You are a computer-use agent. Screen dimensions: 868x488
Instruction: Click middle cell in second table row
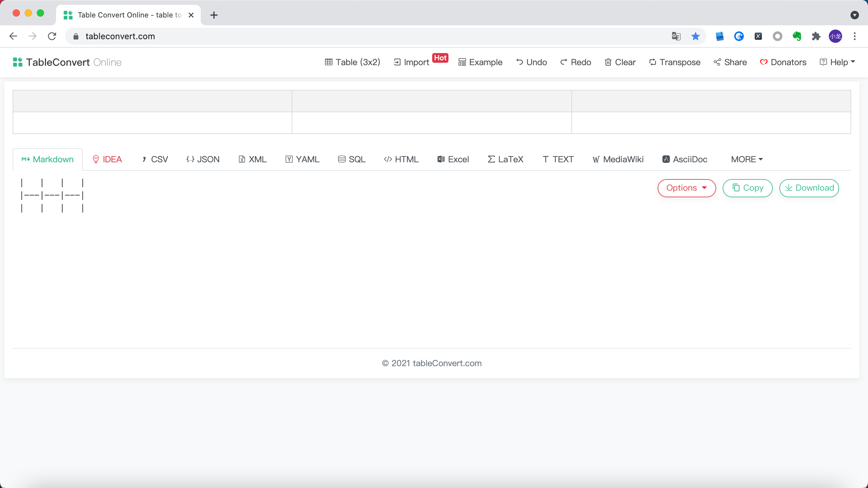coord(432,123)
